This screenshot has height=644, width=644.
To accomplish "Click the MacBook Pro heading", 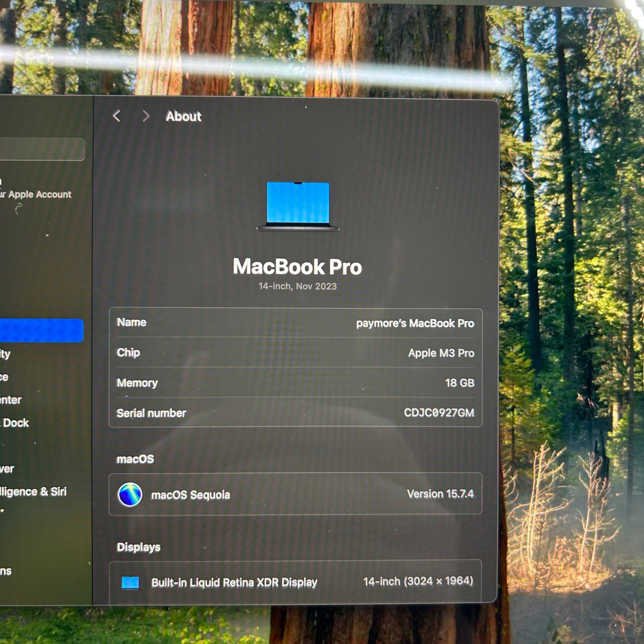I will coord(297,267).
